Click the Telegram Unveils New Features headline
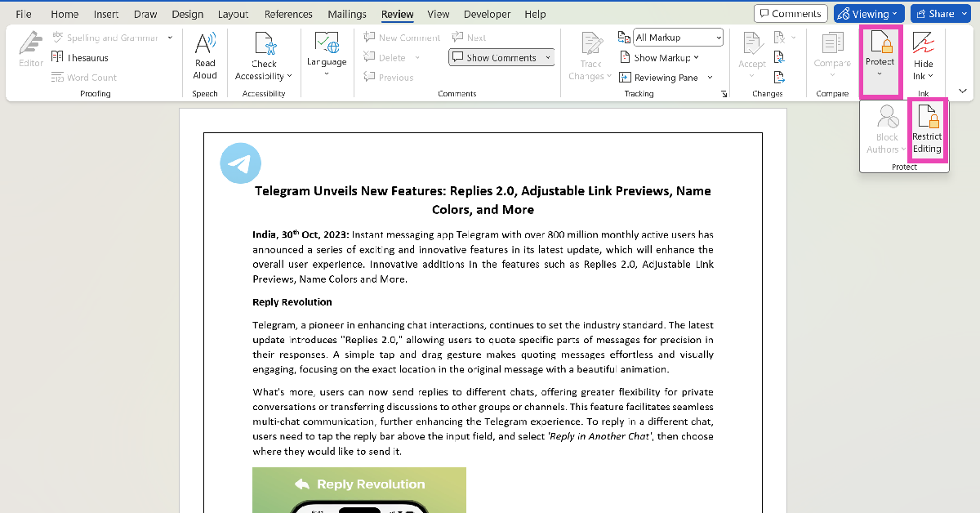980x513 pixels. pos(483,200)
